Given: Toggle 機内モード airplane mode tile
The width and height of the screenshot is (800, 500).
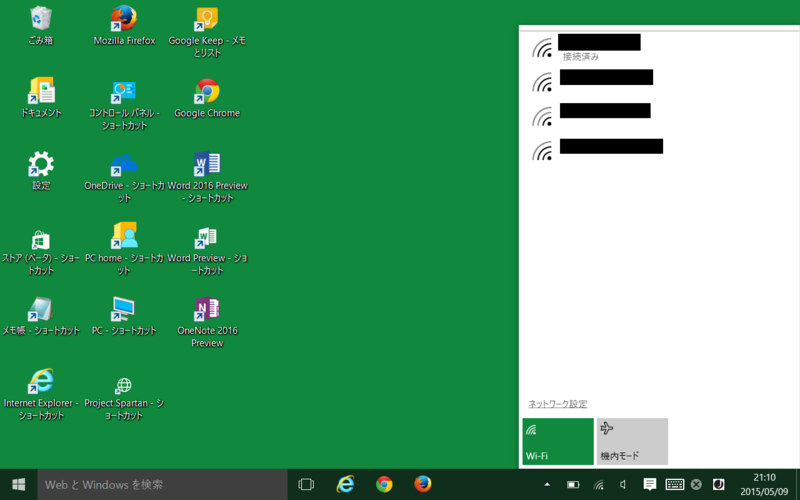Looking at the screenshot, I should (632, 441).
